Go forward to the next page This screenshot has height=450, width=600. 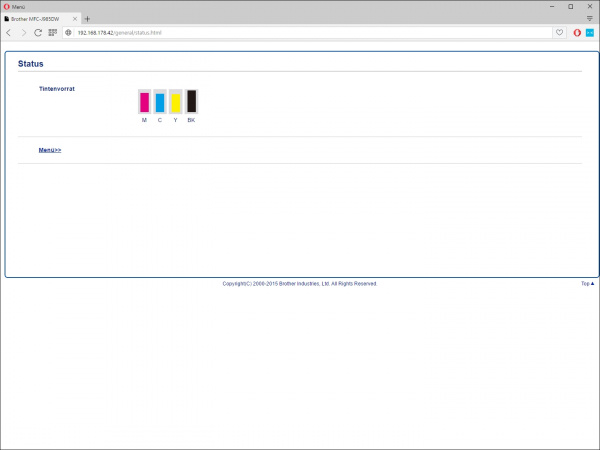(23, 32)
